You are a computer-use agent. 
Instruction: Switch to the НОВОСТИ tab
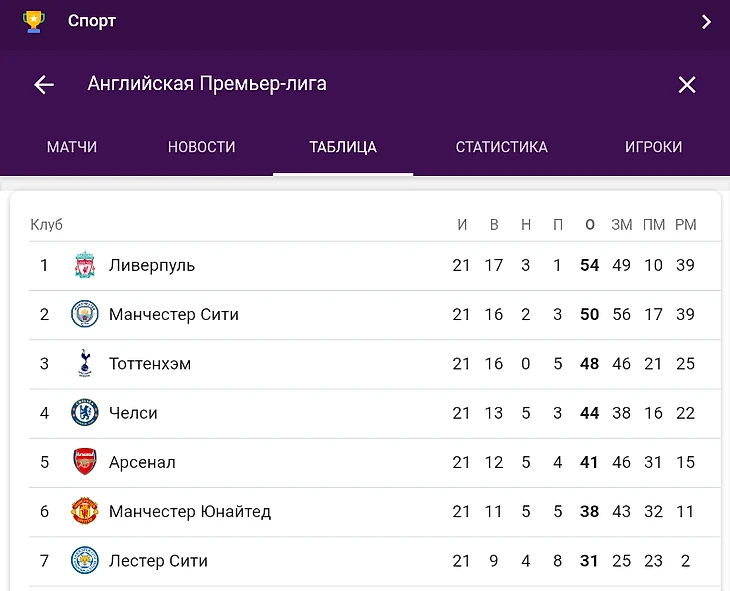tap(202, 147)
